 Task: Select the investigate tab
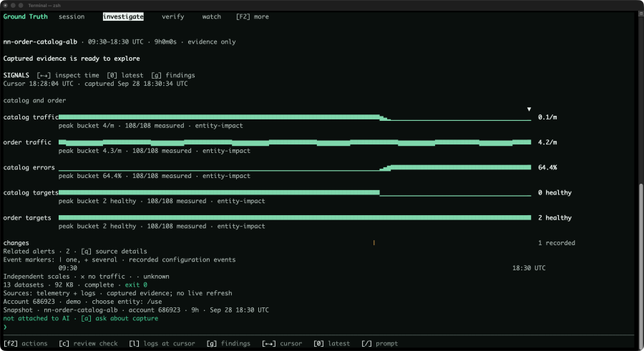(x=123, y=17)
